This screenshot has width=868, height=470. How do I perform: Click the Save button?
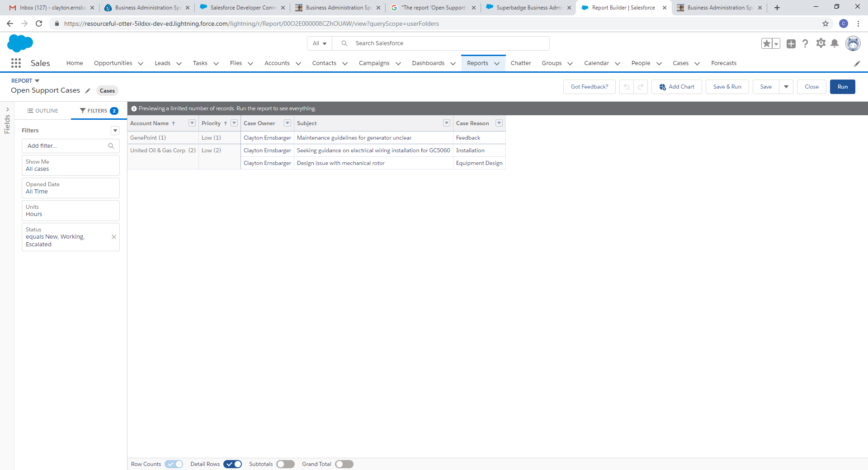click(x=766, y=87)
